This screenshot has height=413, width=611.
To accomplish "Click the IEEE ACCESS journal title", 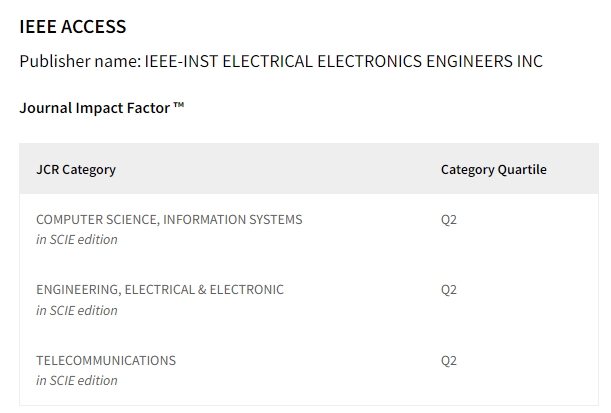I will tap(73, 27).
